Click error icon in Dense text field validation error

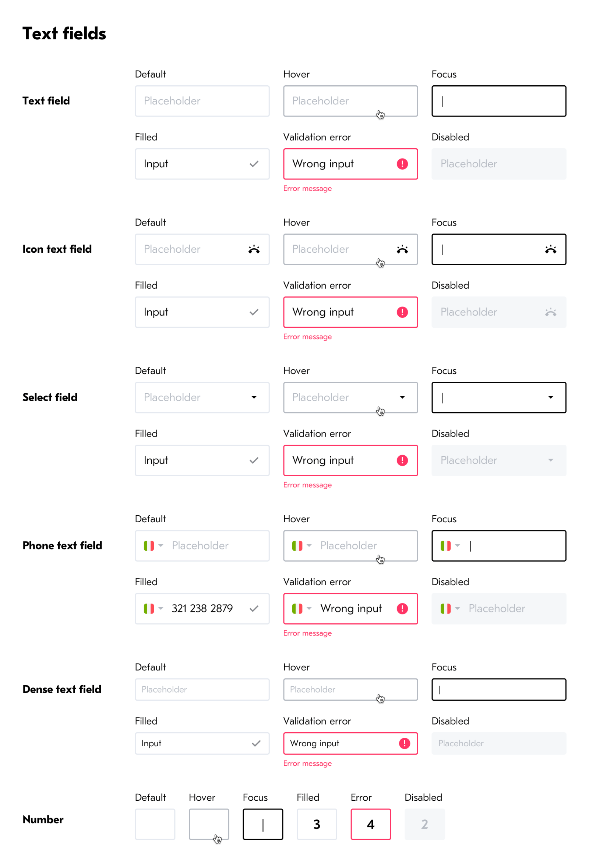404,744
